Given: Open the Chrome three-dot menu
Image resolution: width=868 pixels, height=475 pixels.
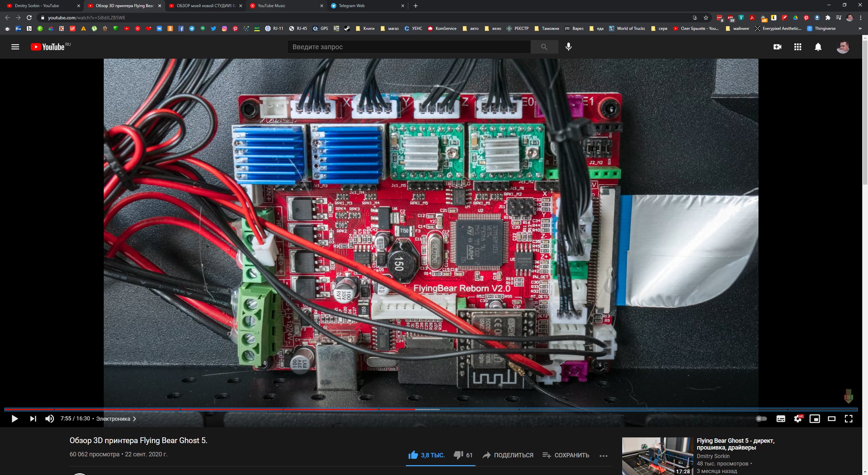Looking at the screenshot, I should pos(861,18).
